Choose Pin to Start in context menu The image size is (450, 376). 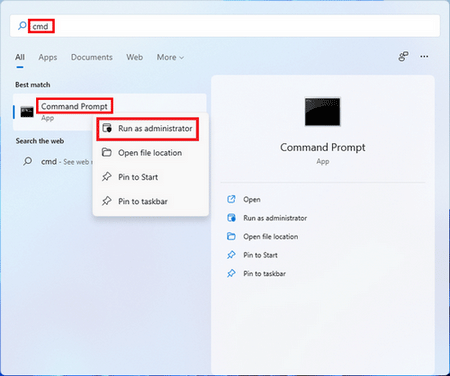pos(151,177)
